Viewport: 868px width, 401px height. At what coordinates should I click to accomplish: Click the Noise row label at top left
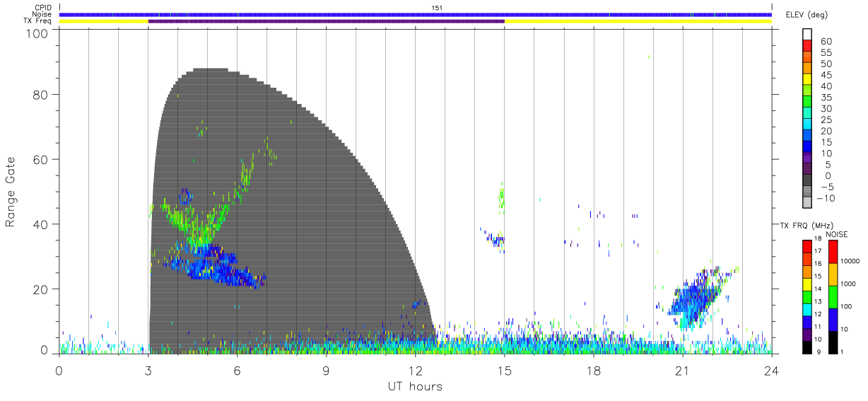(42, 14)
